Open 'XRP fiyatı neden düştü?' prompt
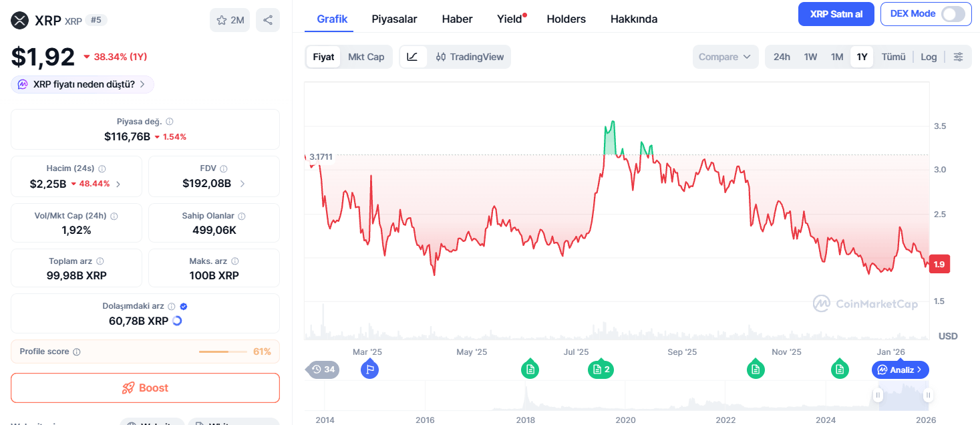The width and height of the screenshot is (980, 425). (x=83, y=84)
